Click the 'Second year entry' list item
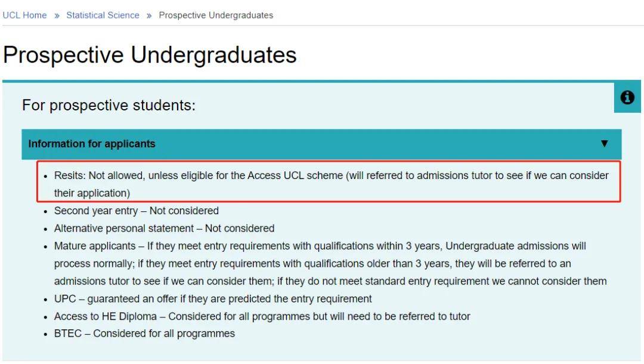The width and height of the screenshot is (644, 364). pyautogui.click(x=135, y=211)
